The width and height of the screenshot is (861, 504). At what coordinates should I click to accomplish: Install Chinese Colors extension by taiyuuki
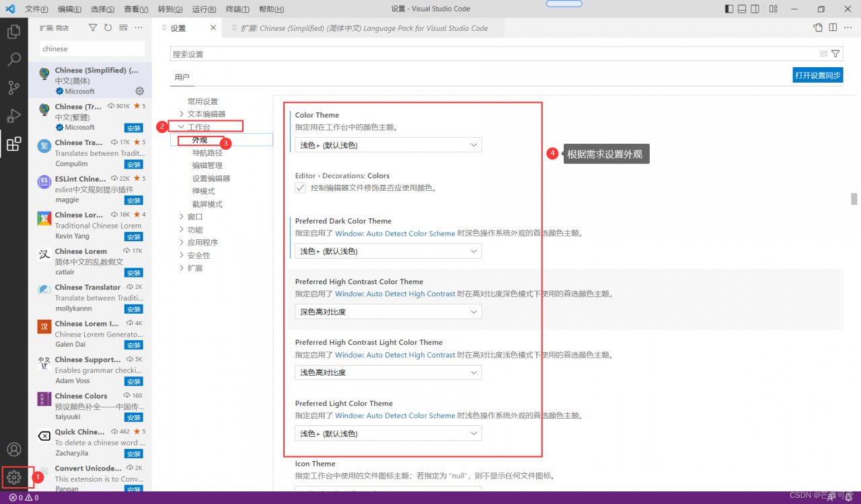point(133,417)
